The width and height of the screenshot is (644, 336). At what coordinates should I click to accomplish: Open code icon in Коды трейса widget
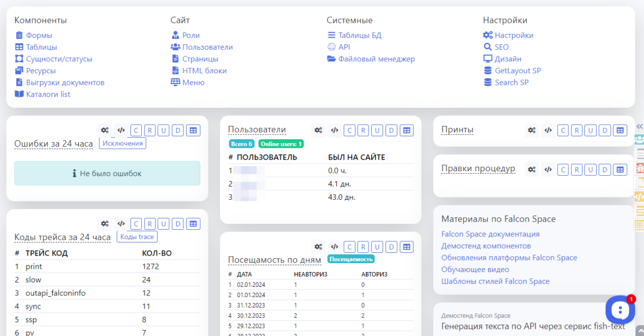pyautogui.click(x=121, y=224)
